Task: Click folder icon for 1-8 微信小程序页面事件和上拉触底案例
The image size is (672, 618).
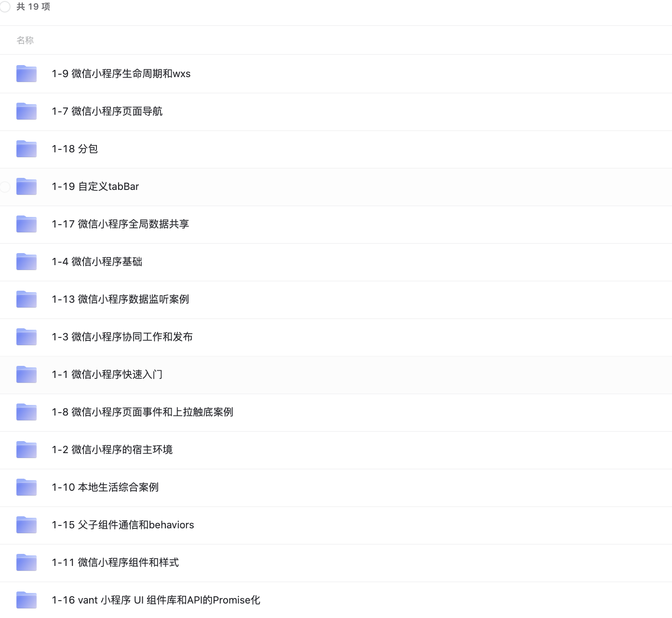Action: [x=27, y=412]
